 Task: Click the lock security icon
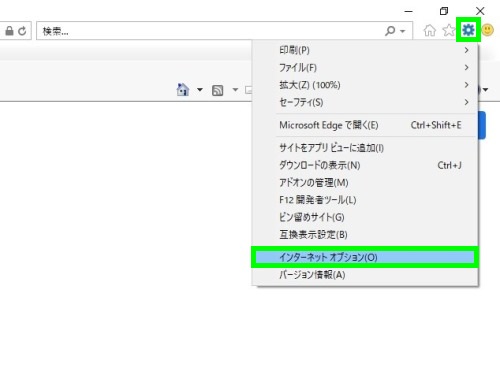point(10,31)
